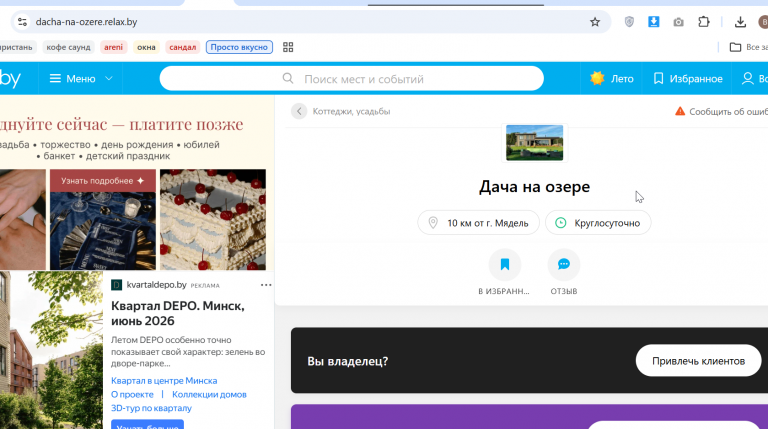Screen dimensions: 768x429
Task: Click the 'В ИЗБРАНН...' label
Action: 504,291
